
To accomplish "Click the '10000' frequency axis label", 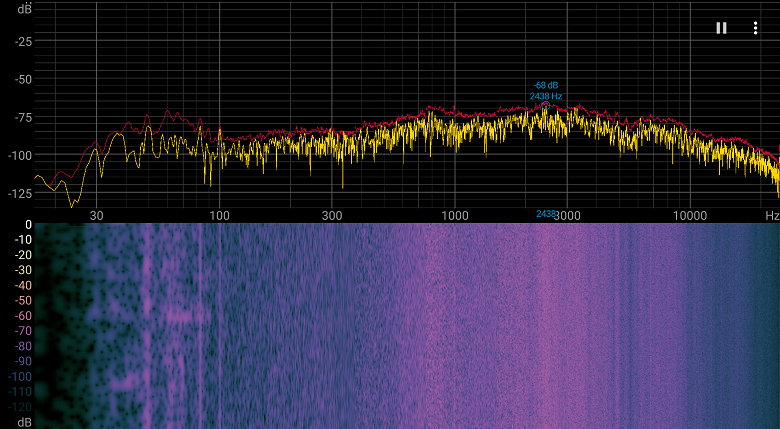I will (x=689, y=215).
